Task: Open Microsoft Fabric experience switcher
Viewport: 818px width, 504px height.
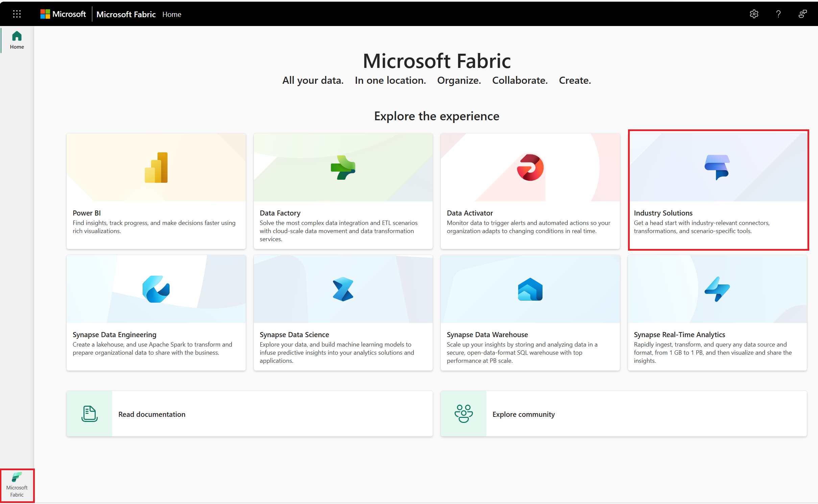Action: pos(17,485)
